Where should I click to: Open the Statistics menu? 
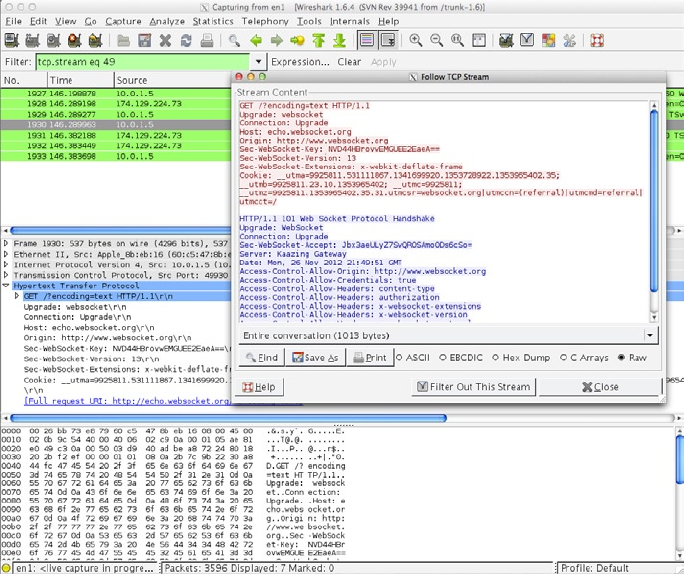(212, 20)
